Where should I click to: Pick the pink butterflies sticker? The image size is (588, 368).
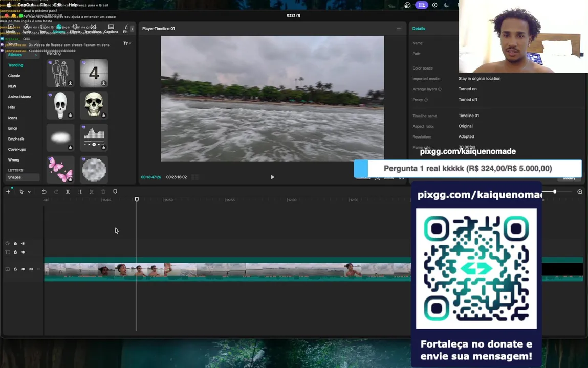[60, 170]
